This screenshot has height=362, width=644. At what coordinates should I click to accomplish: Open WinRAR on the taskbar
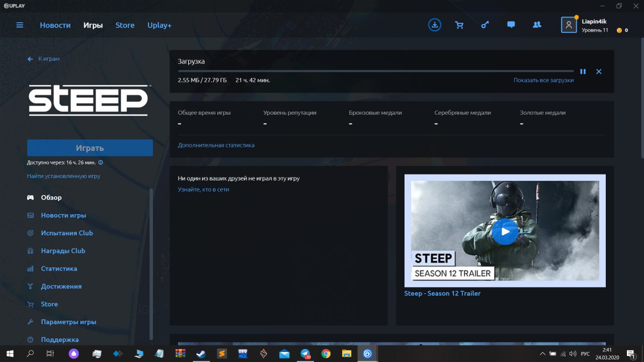coord(180,353)
